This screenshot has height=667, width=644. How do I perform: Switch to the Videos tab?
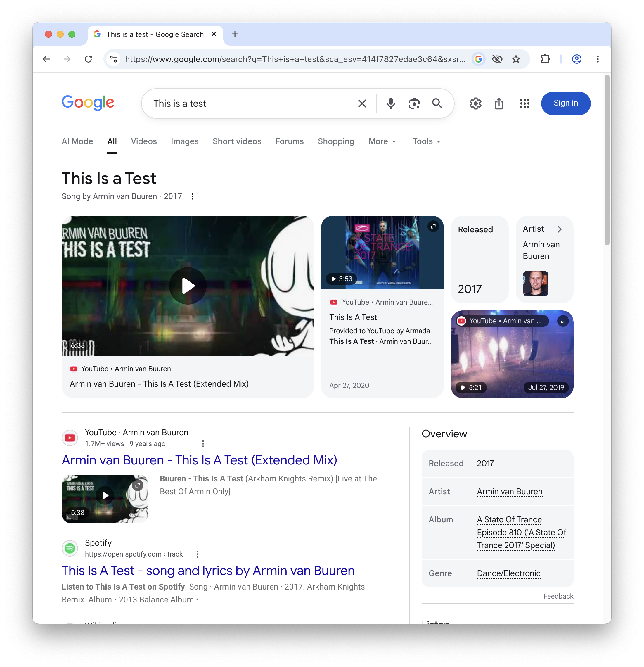(x=144, y=141)
